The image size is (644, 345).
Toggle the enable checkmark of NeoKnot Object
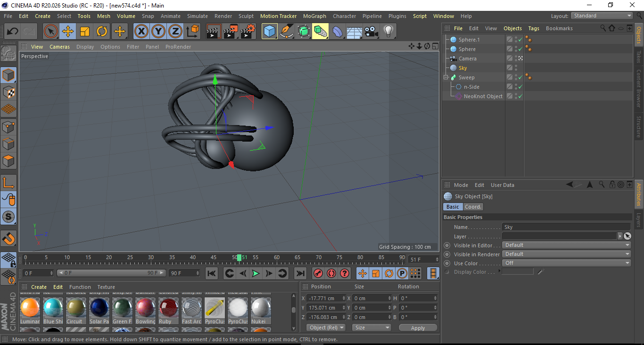tap(520, 96)
